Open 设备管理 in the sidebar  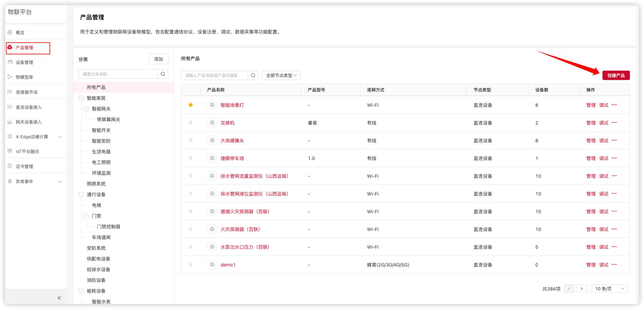(24, 62)
